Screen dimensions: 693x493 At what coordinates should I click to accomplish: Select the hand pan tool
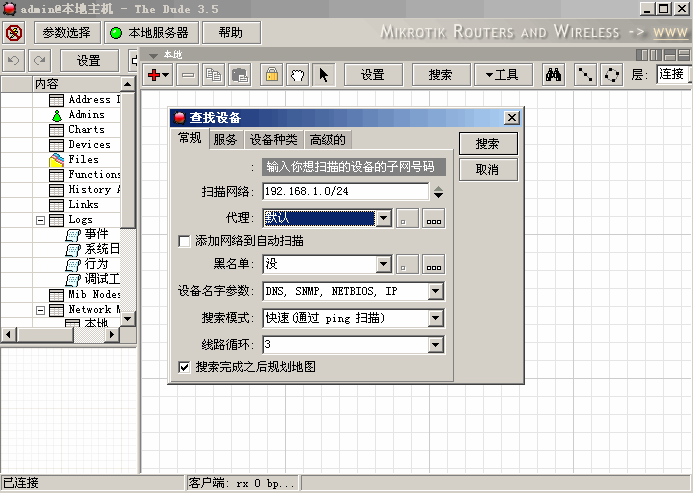tap(298, 75)
